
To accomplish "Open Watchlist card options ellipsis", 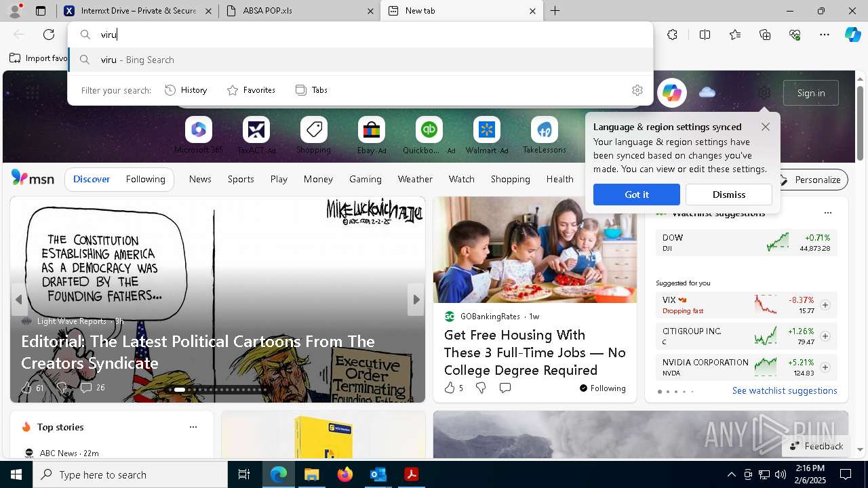I will click(827, 213).
